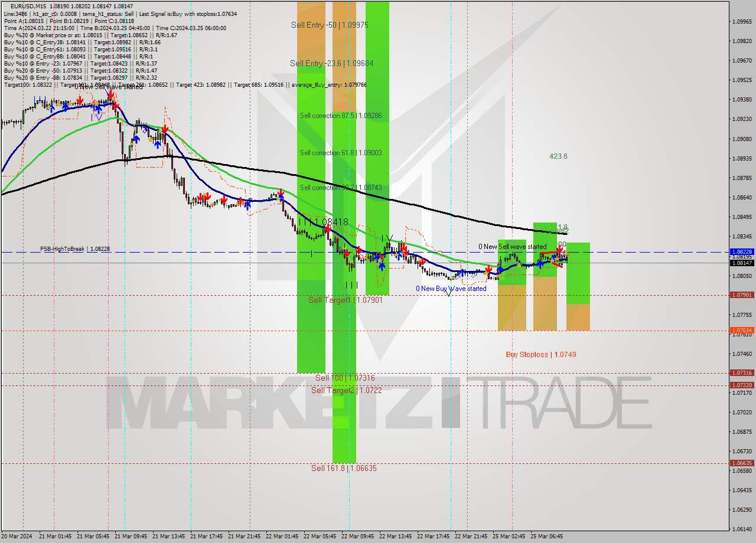Select the 'Sell 100 | 1.07316' label
This screenshot has height=543, width=756.
pyautogui.click(x=345, y=378)
